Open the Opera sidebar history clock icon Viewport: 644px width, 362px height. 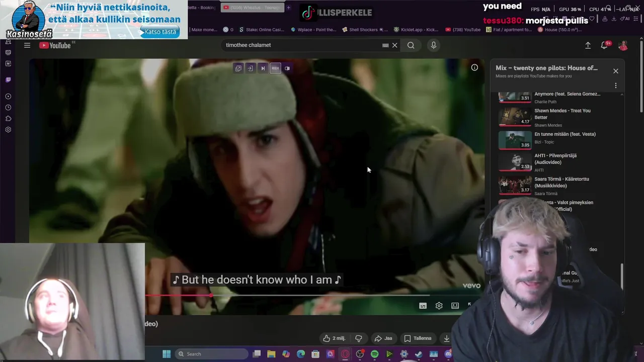[8, 108]
